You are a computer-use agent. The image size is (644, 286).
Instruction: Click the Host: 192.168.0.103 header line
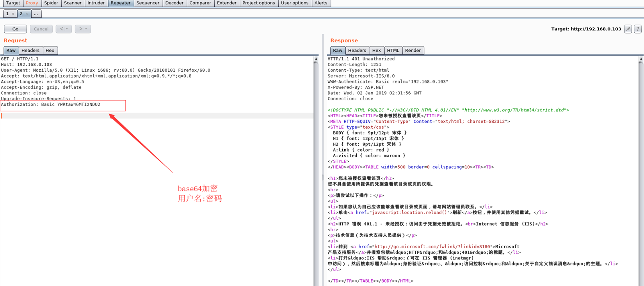click(x=27, y=65)
